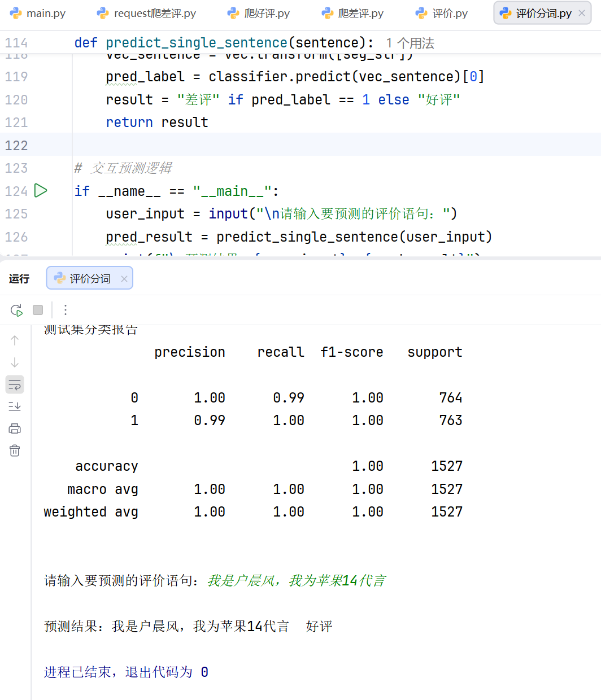Click the green input text 我是户晨风
This screenshot has width=601, height=700.
[x=241, y=581]
